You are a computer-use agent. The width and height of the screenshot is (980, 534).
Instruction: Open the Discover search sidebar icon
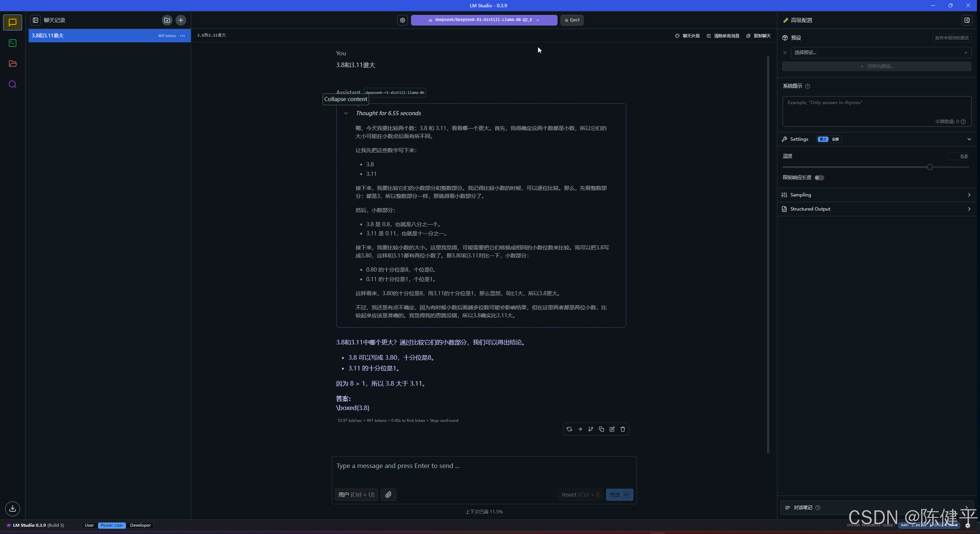click(13, 84)
